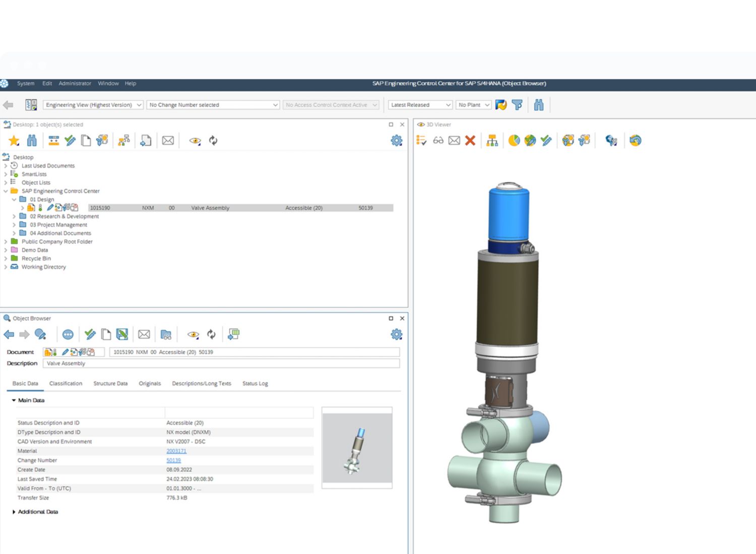Open the No Plant dropdown
Viewport: 756px width, 554px height.
473,105
